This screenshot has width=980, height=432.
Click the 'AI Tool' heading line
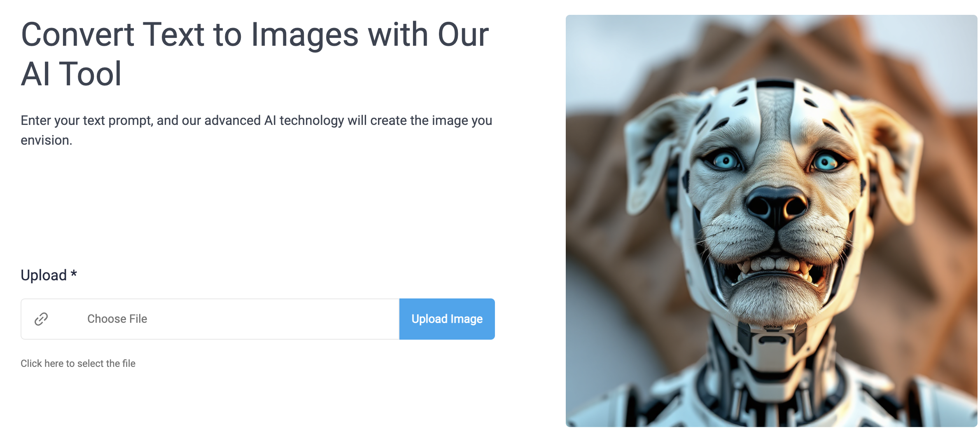point(71,74)
